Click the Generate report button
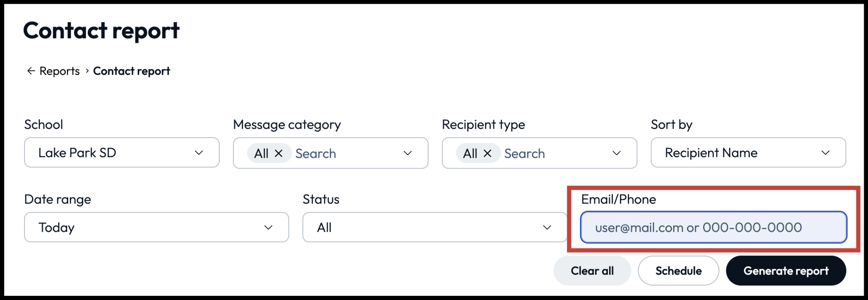The height and width of the screenshot is (300, 868). [x=786, y=270]
